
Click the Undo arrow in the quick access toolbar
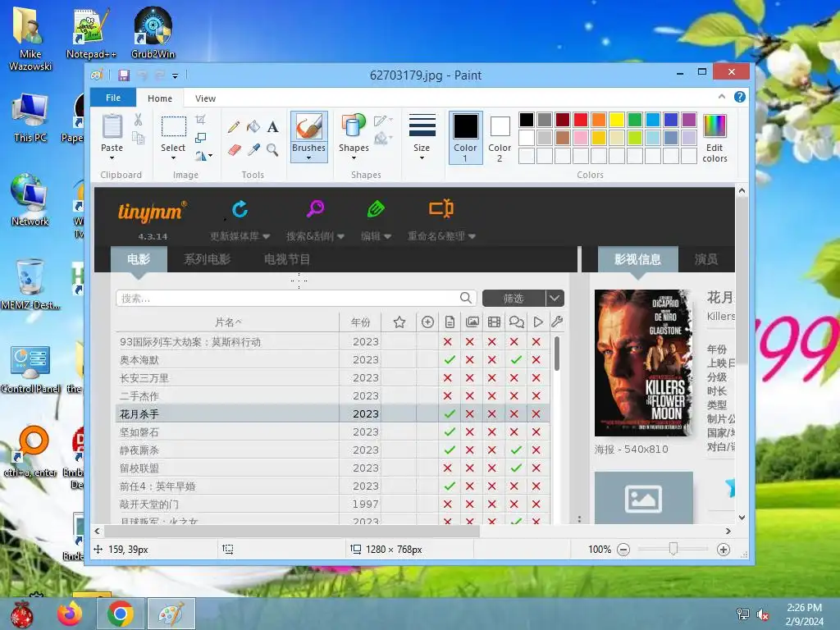(x=142, y=75)
